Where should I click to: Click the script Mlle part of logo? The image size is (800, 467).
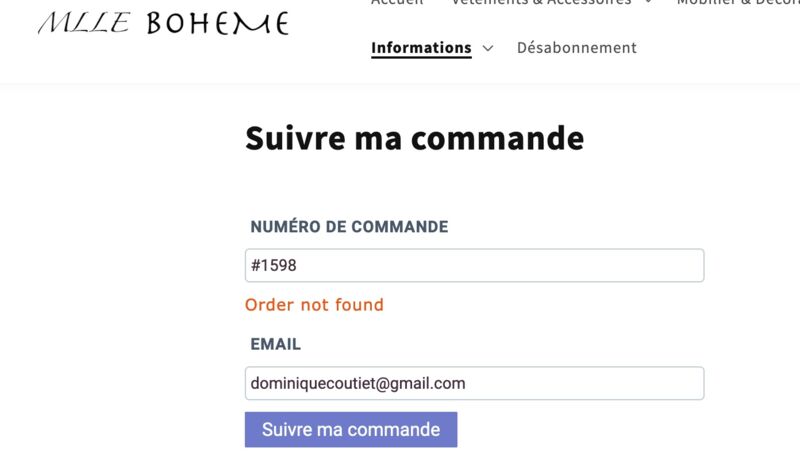click(84, 23)
